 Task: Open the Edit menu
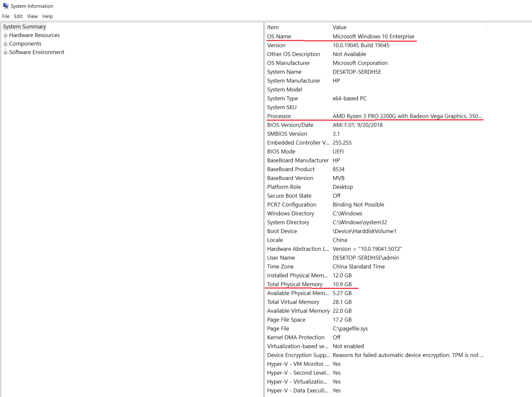coord(18,16)
